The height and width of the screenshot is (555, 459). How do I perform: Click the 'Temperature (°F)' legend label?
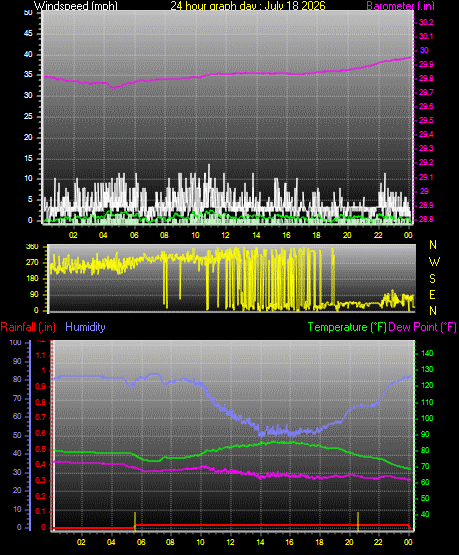tap(347, 327)
